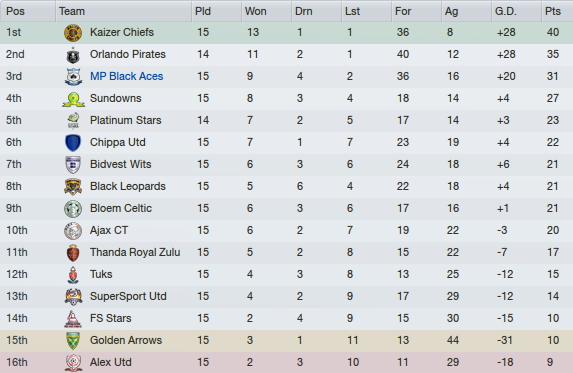Click the Thanda Royal Zulu crest
Image resolution: width=573 pixels, height=373 pixels.
coord(73,253)
